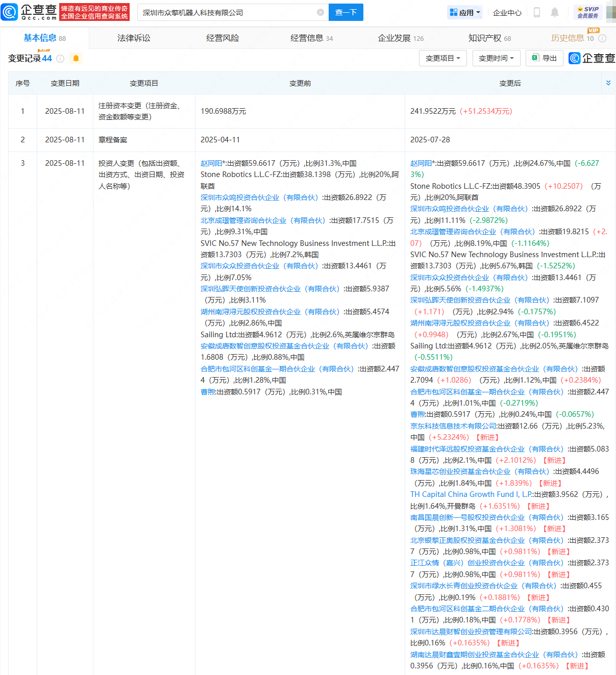Switch to the 基本信息 tab
The image size is (616, 675).
[44, 38]
